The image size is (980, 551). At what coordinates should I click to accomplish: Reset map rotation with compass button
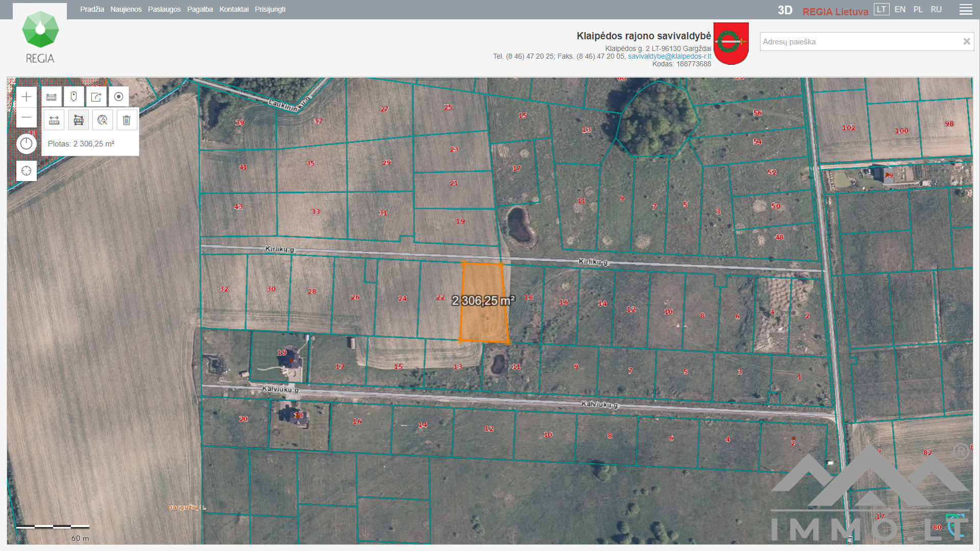27,144
